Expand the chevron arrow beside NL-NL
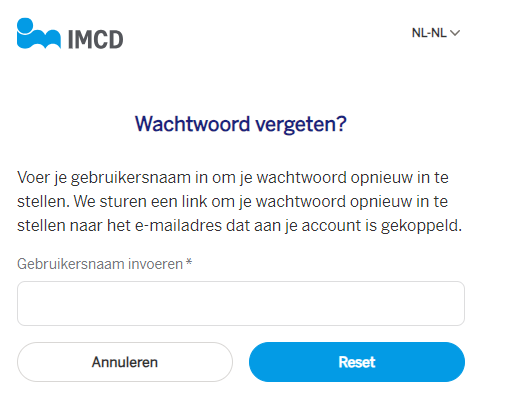Image resolution: width=522 pixels, height=400 pixels. [455, 33]
